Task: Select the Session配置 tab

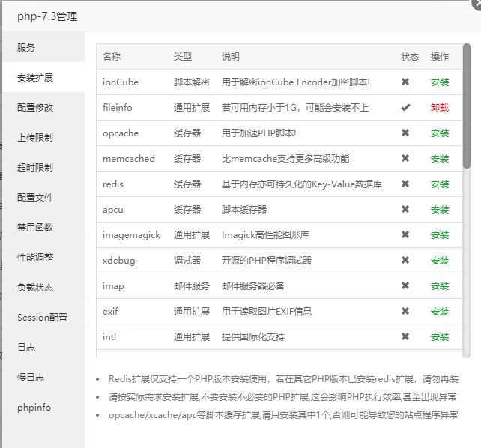Action: click(42, 317)
